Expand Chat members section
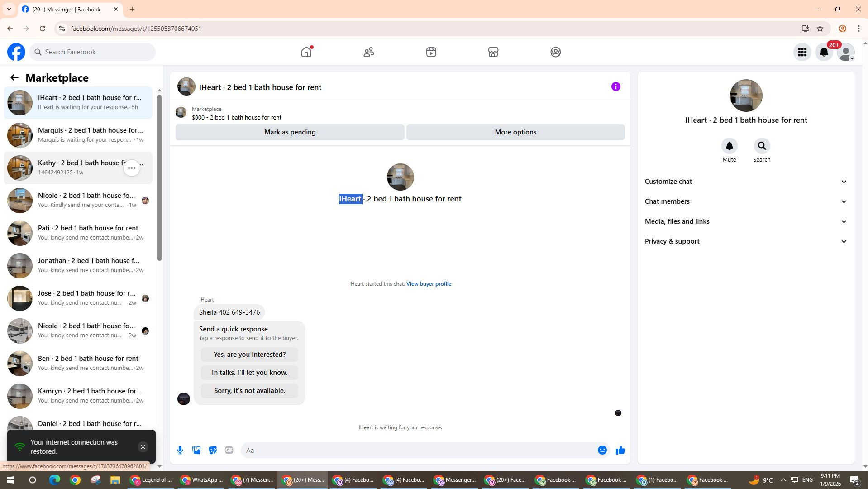Image resolution: width=868 pixels, height=489 pixels. [746, 201]
